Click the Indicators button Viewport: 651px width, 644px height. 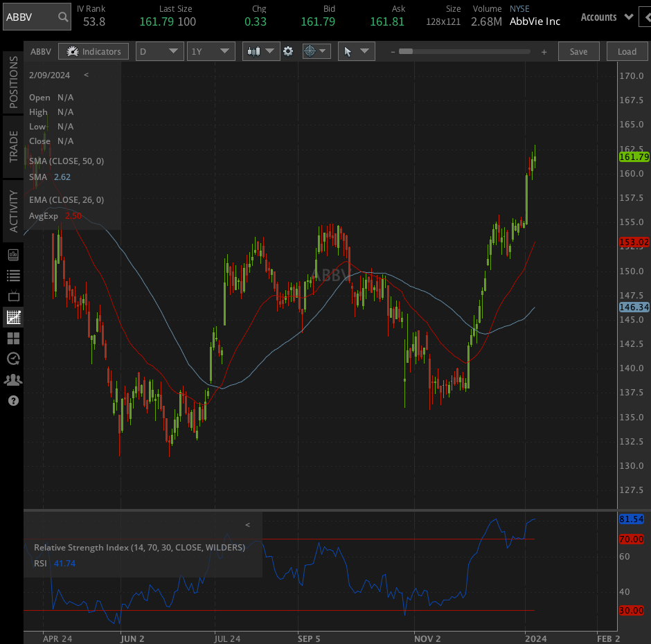click(94, 51)
